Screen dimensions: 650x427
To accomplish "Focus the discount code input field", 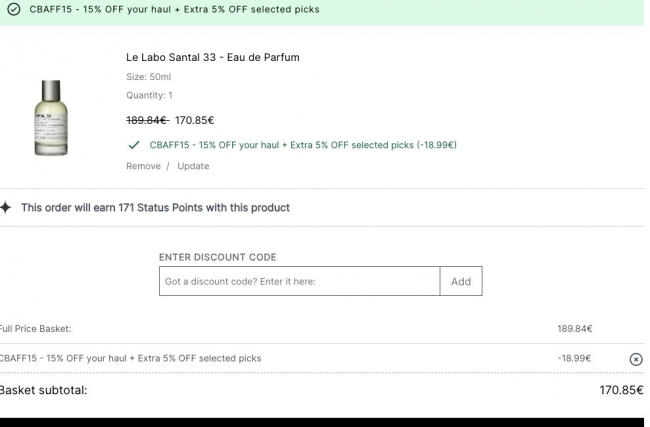I will pyautogui.click(x=299, y=281).
